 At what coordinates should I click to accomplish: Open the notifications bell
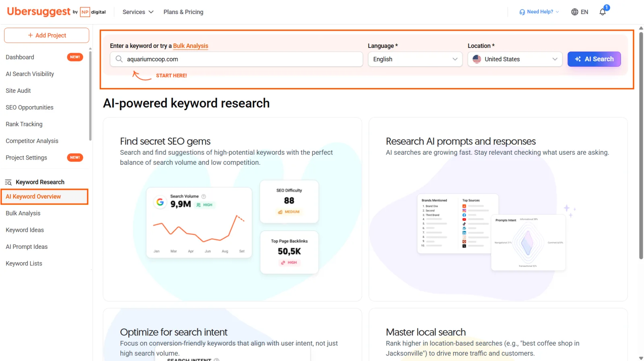point(603,12)
